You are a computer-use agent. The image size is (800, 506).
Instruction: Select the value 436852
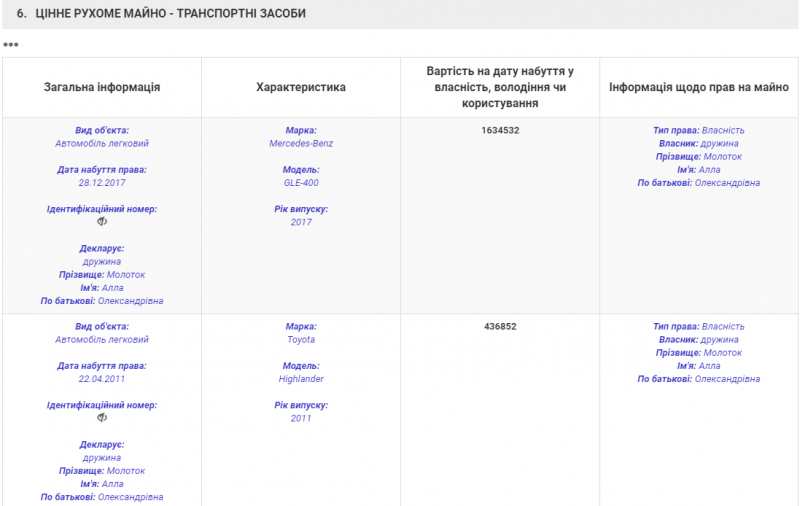click(x=500, y=327)
